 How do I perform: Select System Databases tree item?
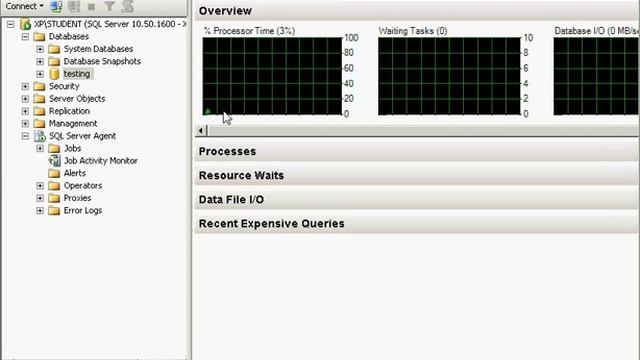[x=98, y=49]
